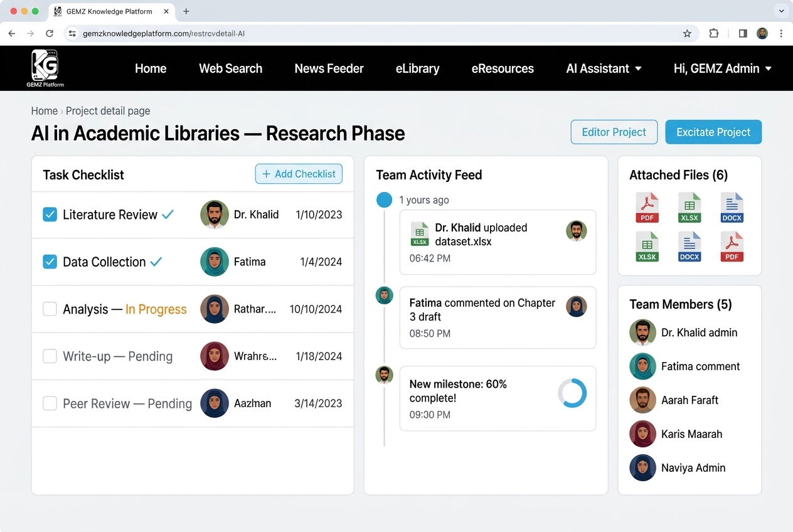This screenshot has height=532, width=793.
Task: Open eResources in the navigation bar
Action: coord(503,68)
